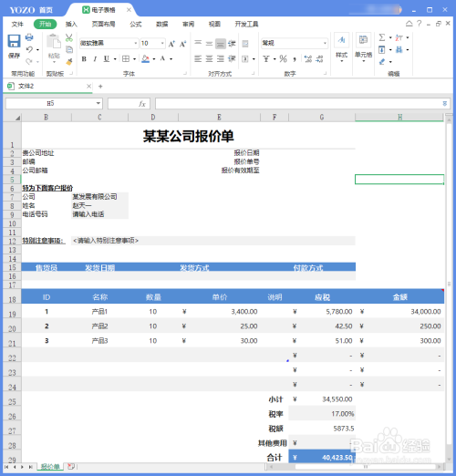This screenshot has width=456, height=476.
Task: Select the 报价单 sheet tab
Action: pyautogui.click(x=50, y=466)
